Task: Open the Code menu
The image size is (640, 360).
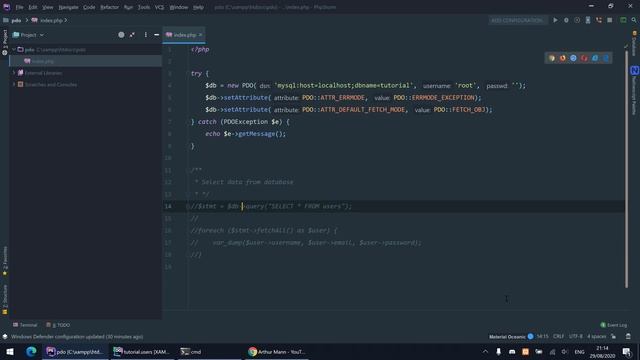Action: (x=89, y=7)
